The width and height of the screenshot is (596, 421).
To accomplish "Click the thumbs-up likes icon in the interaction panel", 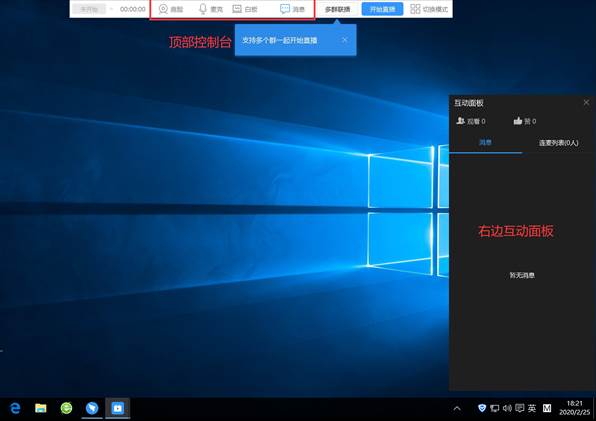I will 517,121.
